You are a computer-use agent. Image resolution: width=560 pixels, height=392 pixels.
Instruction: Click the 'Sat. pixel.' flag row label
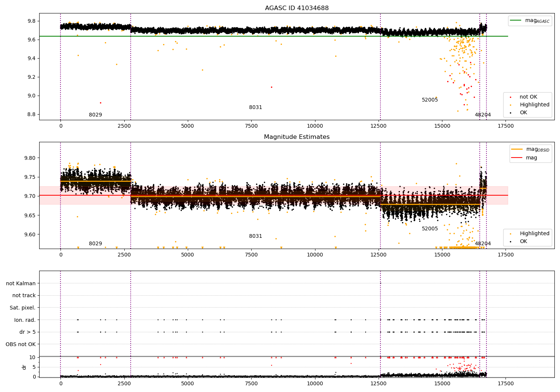tap(23, 308)
